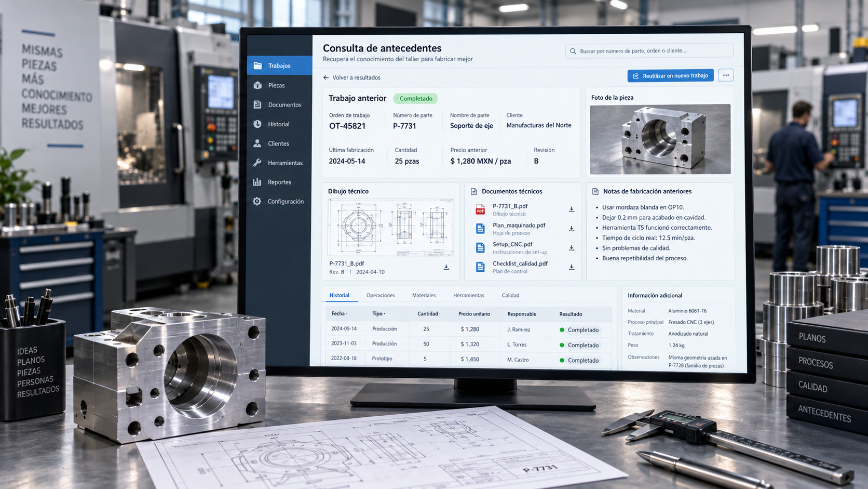Click the Herramientas wrench icon
The height and width of the screenshot is (489, 868).
(x=257, y=163)
